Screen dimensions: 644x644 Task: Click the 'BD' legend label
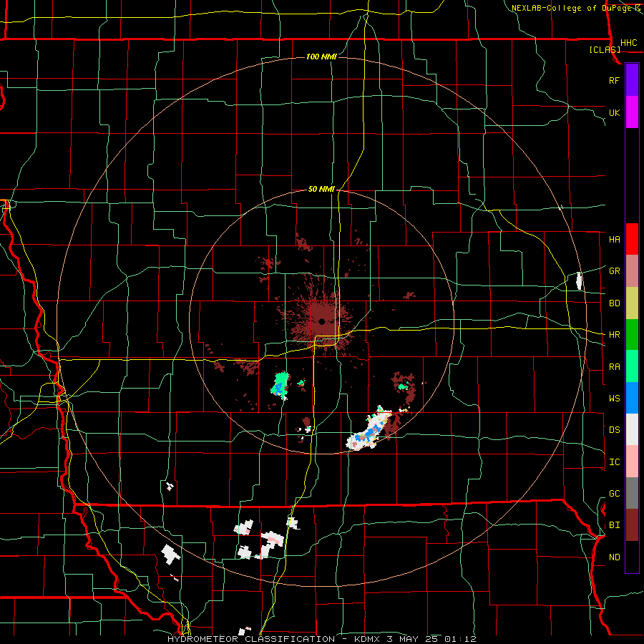pos(614,303)
